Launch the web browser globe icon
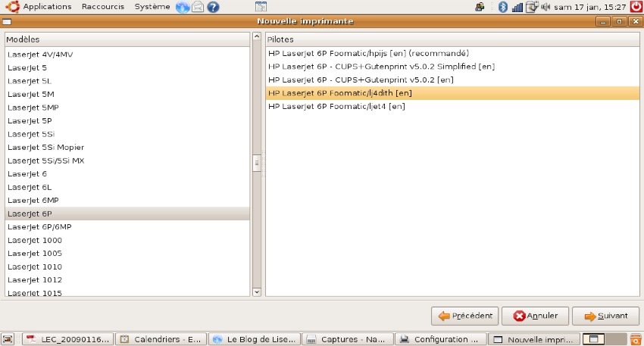 point(183,8)
